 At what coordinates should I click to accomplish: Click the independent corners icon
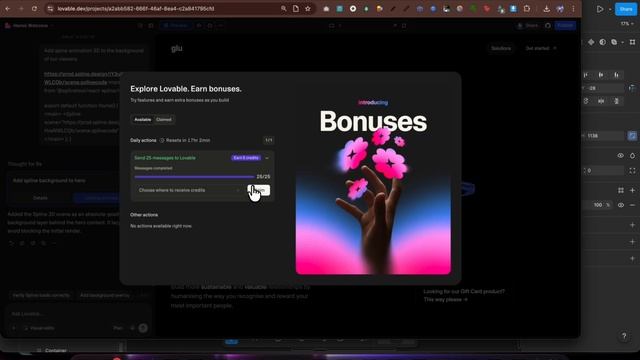[632, 171]
